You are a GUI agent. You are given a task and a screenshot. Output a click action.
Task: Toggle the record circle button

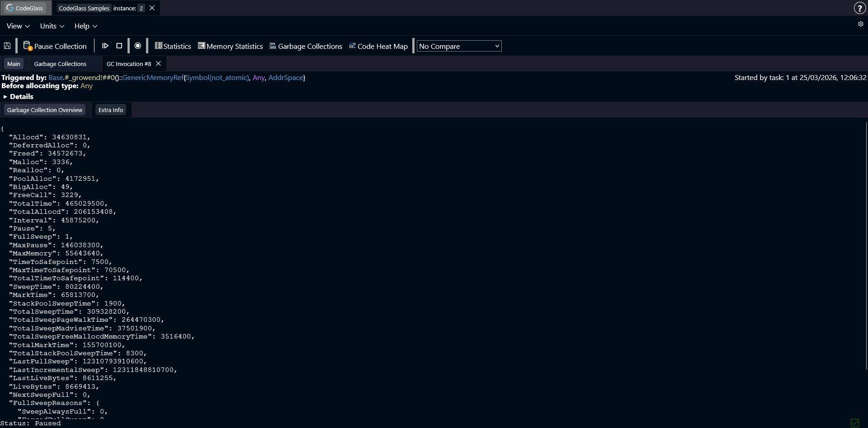[x=138, y=46]
